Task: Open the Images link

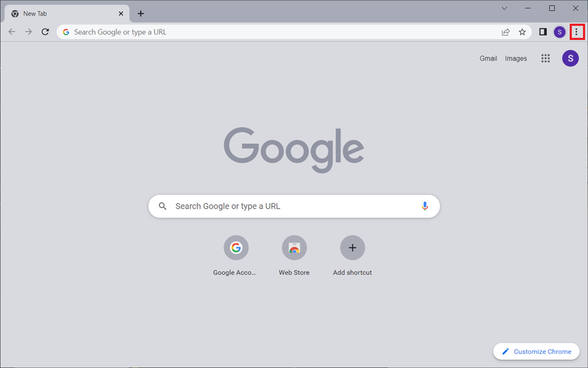Action: click(x=516, y=58)
